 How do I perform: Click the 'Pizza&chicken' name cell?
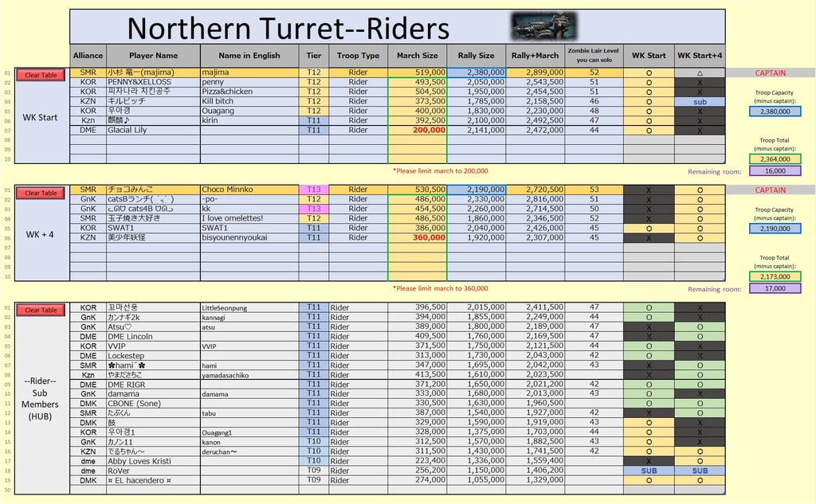[249, 92]
